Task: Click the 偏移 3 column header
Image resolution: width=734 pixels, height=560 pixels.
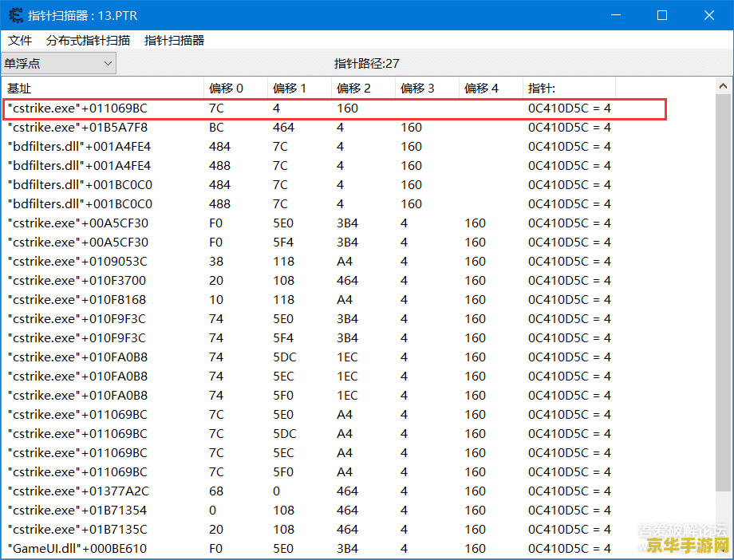Action: (426, 88)
